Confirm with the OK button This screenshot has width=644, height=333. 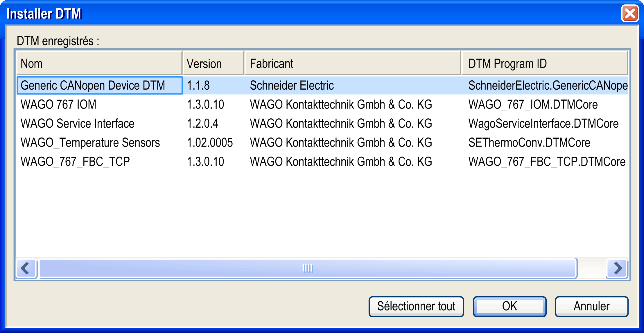tap(510, 306)
